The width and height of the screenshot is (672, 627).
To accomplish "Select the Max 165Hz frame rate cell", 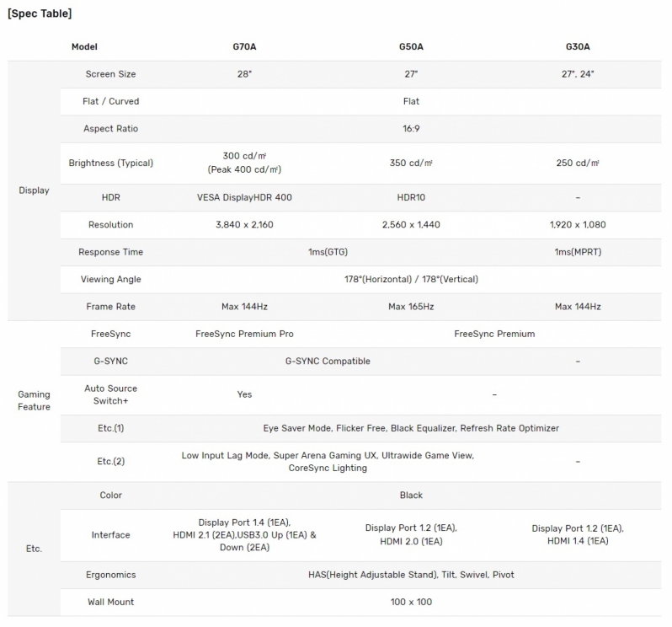I will (411, 307).
